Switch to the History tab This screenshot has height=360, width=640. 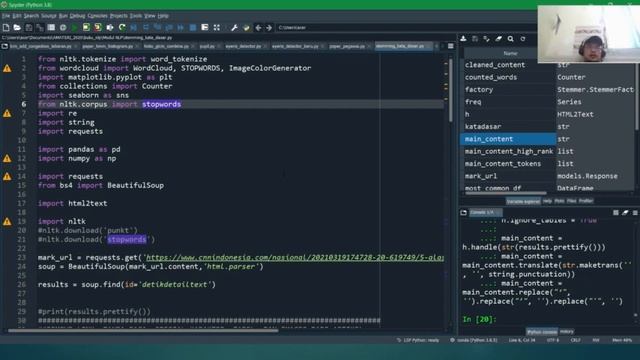coord(567,331)
